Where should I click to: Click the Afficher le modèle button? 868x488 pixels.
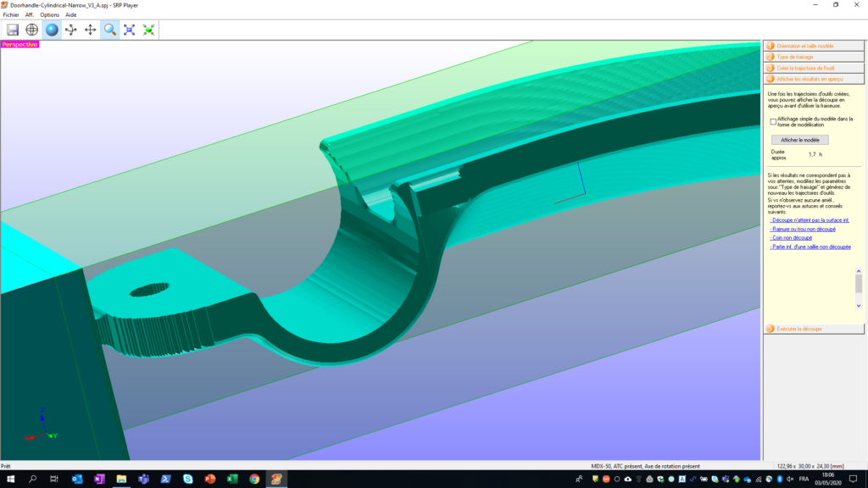click(x=800, y=140)
